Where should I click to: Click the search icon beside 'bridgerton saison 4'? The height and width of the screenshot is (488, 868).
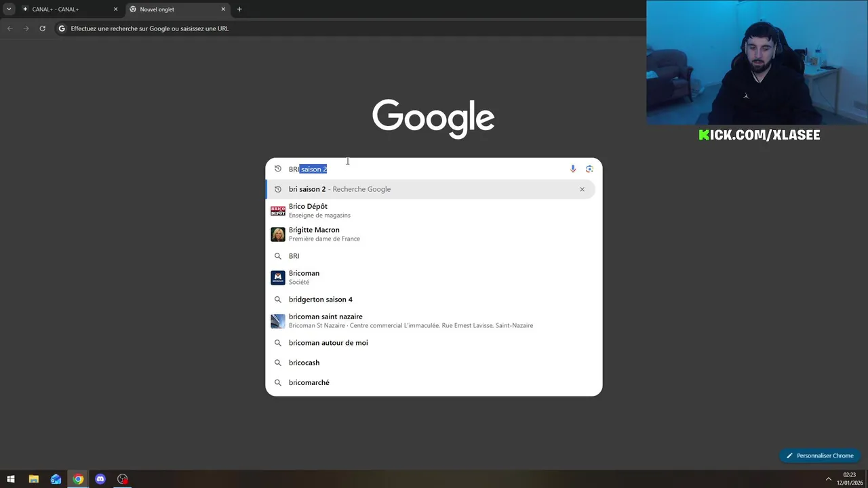pos(277,300)
